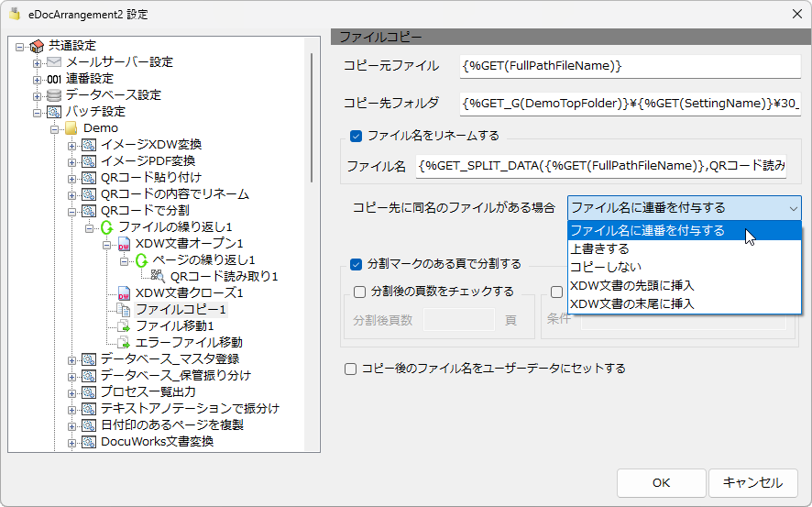812x507 pixels.
Task: Click the OK button
Action: 662,482
